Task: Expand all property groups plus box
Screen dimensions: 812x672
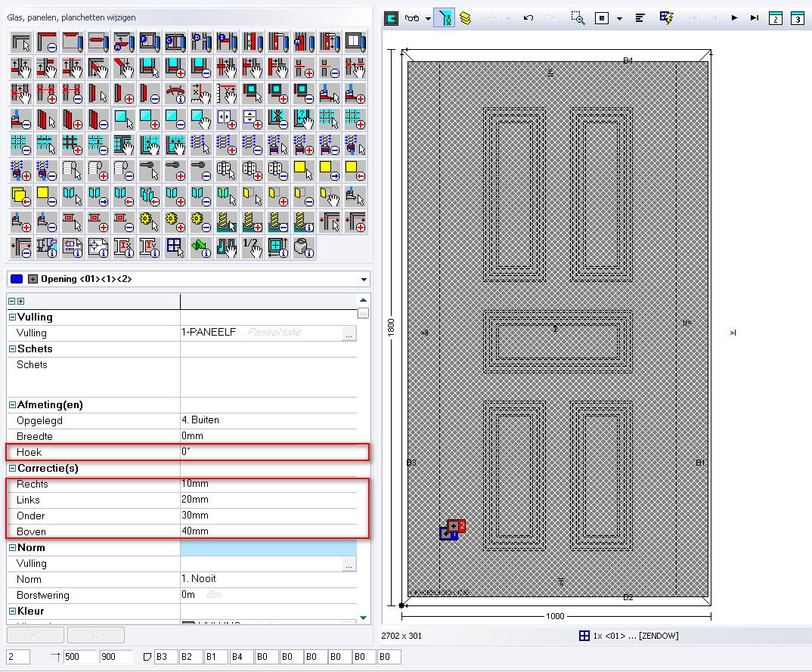Action: coord(20,302)
